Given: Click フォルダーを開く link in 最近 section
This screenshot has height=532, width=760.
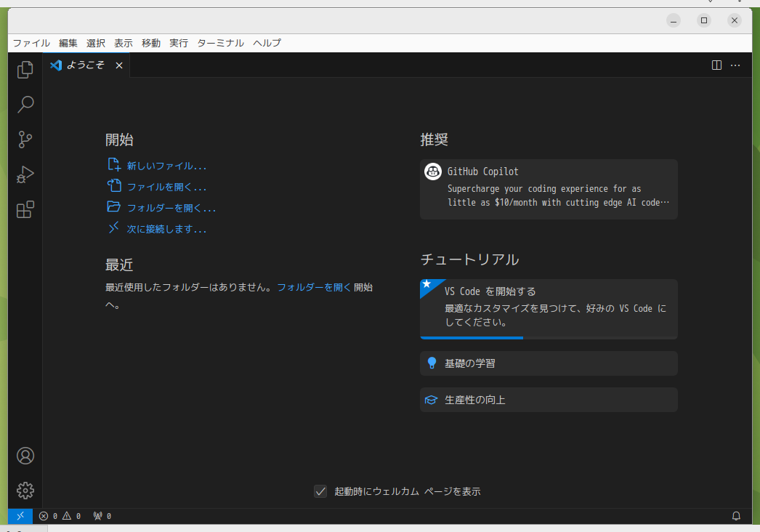Looking at the screenshot, I should pos(314,287).
